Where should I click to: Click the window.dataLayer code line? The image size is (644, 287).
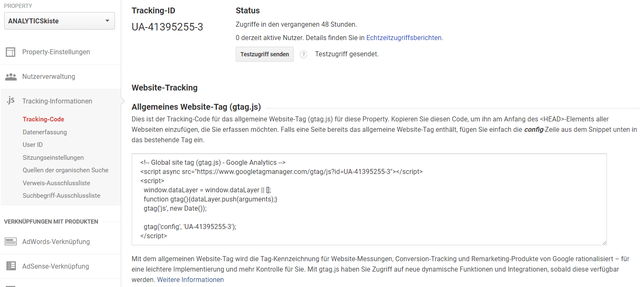[207, 190]
